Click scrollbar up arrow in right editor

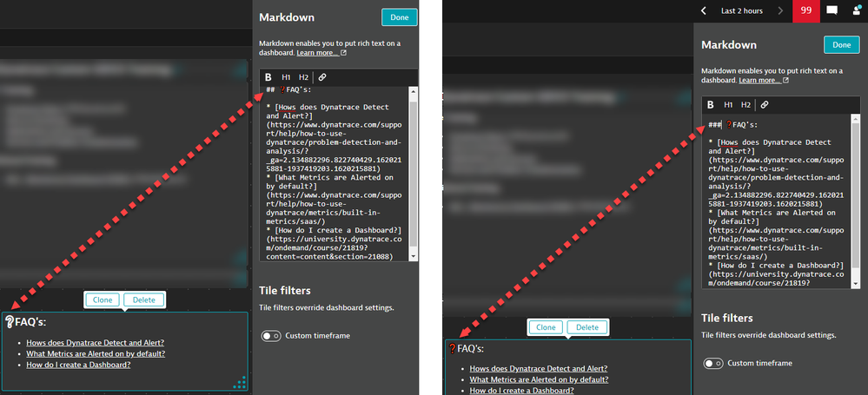856,118
